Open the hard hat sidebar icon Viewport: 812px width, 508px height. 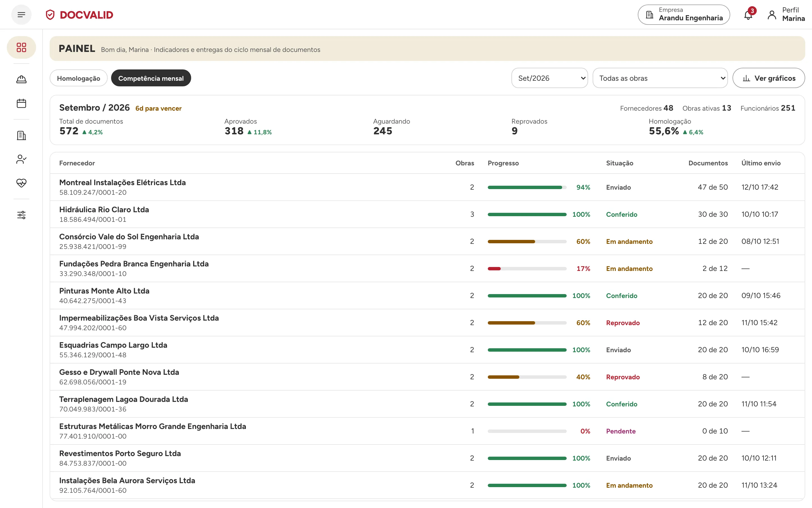[x=21, y=79]
